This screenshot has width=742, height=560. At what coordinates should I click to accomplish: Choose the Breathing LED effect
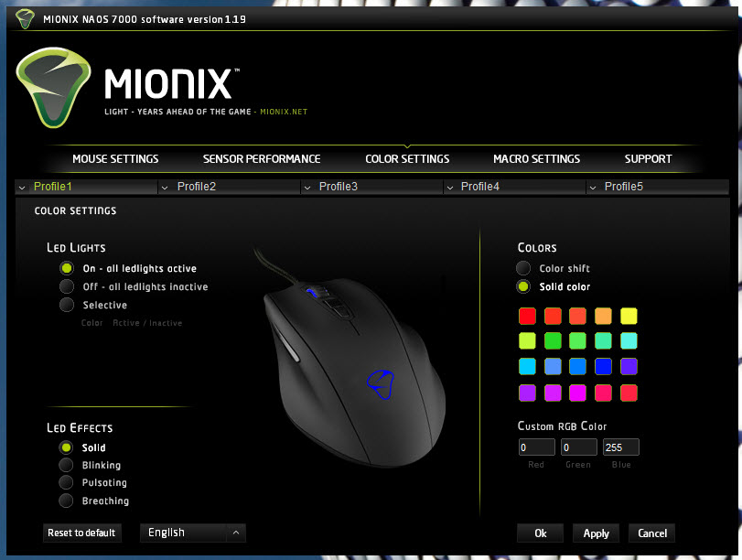pyautogui.click(x=66, y=501)
